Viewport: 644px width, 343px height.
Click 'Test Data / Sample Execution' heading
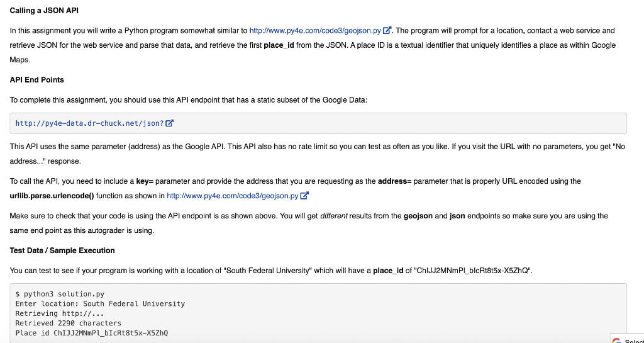(62, 250)
